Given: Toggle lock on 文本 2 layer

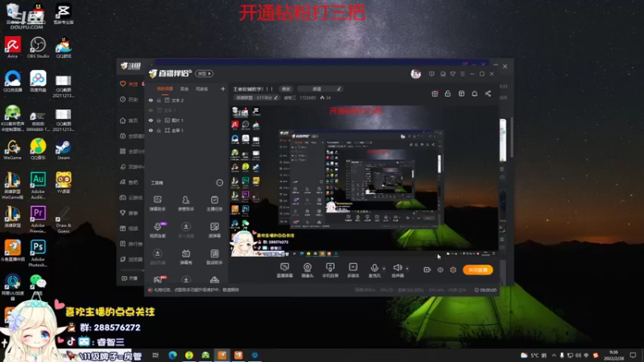Looking at the screenshot, I should point(159,100).
